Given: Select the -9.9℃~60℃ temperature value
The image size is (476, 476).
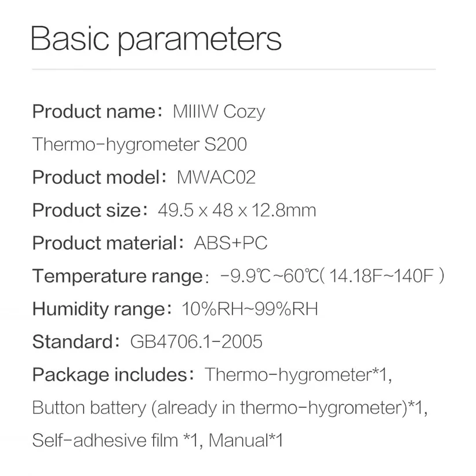Looking at the screenshot, I should (271, 276).
